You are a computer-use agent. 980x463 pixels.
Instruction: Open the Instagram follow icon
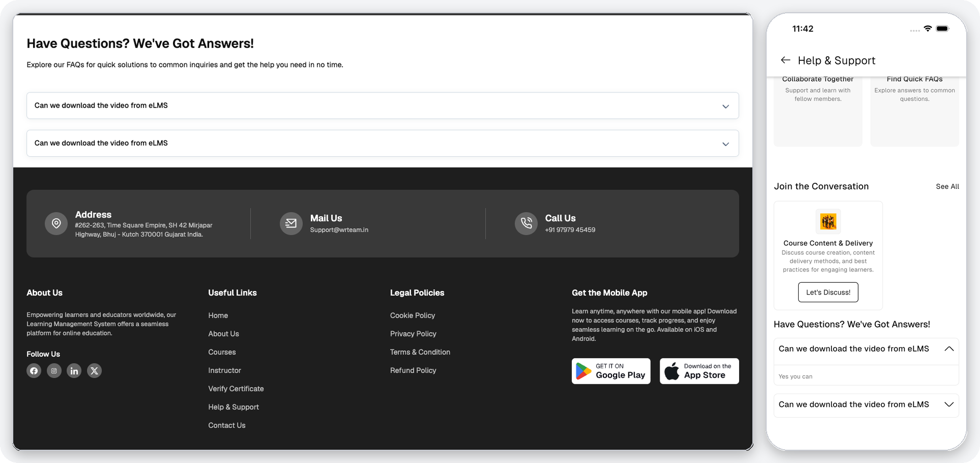click(54, 371)
